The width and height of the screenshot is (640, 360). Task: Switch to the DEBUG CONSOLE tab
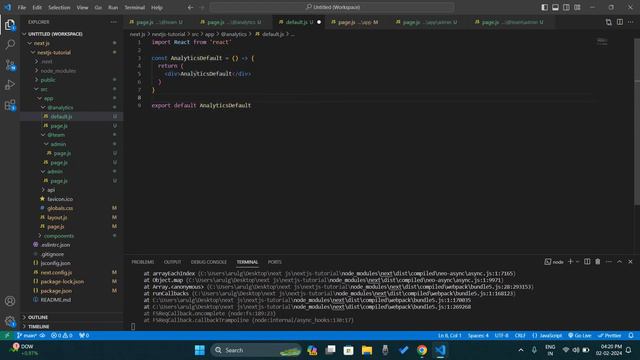click(x=209, y=262)
